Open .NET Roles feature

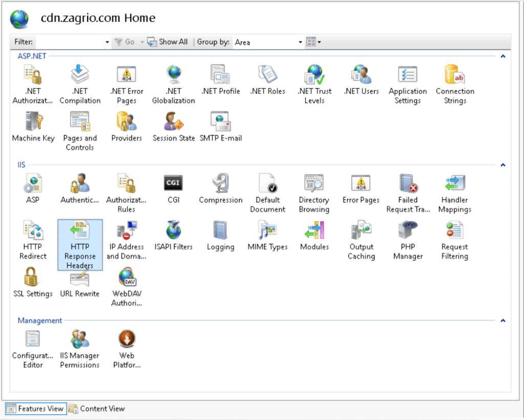(268, 79)
